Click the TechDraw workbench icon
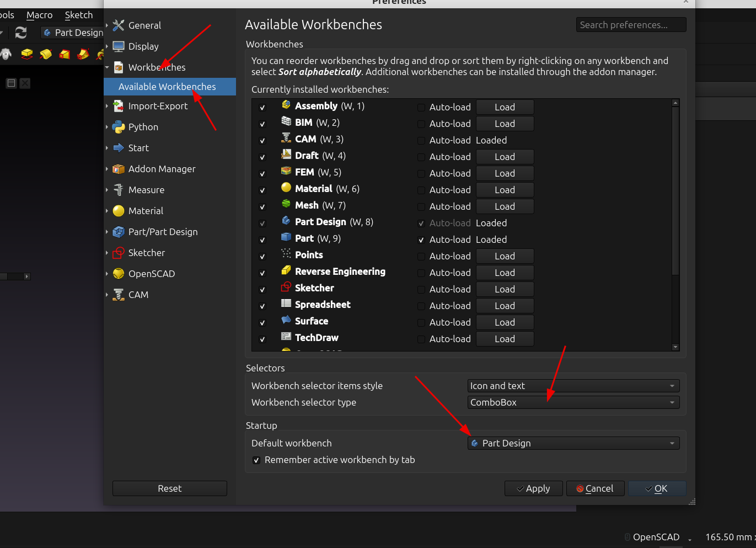The image size is (756, 548). pyautogui.click(x=286, y=337)
